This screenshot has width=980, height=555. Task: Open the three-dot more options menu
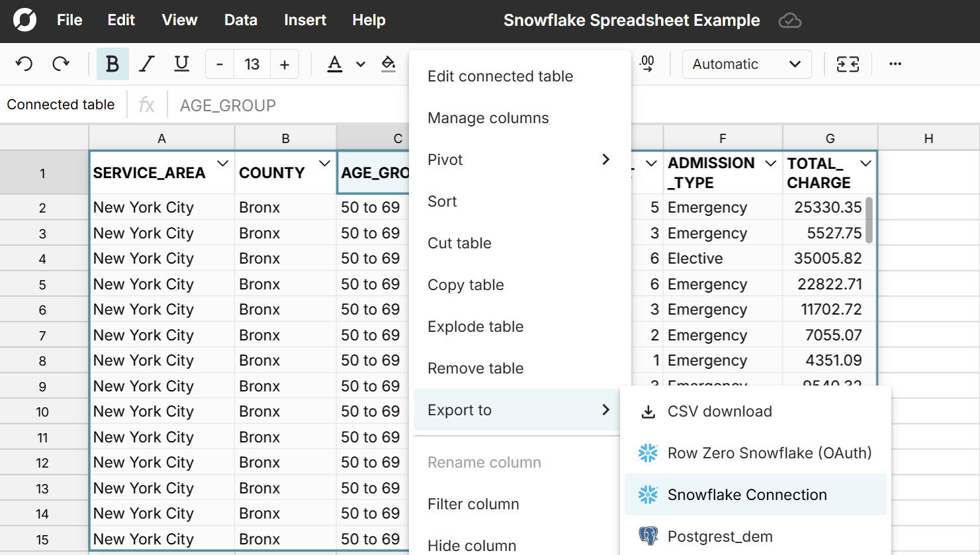pos(895,64)
